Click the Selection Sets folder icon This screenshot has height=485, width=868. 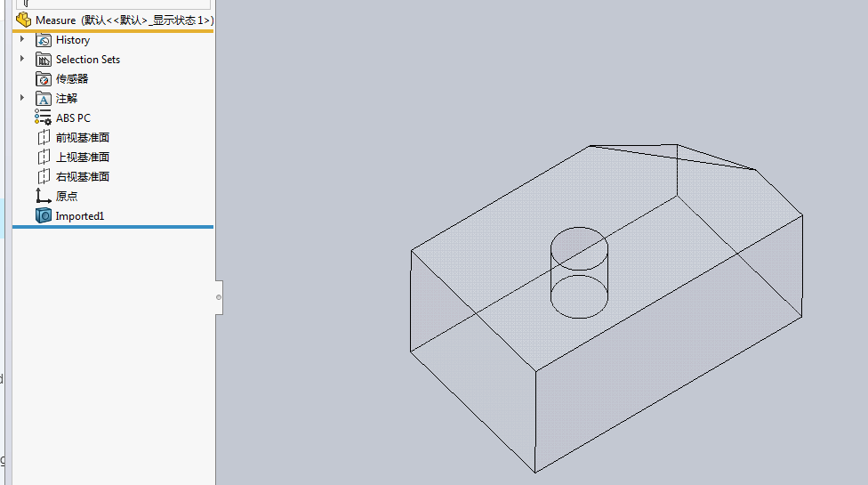tap(44, 60)
